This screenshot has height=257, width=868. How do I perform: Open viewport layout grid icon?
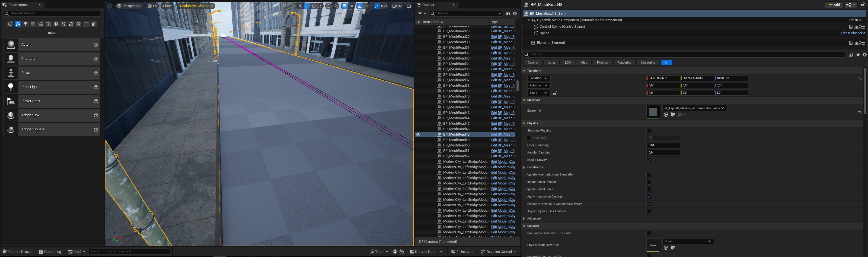coord(409,6)
